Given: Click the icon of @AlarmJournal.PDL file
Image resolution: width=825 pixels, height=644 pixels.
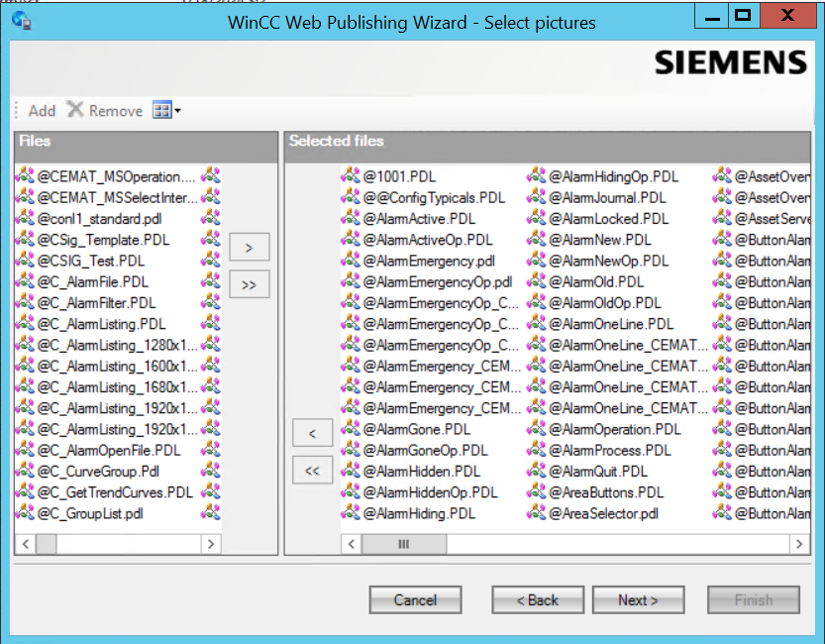Looking at the screenshot, I should click(536, 196).
